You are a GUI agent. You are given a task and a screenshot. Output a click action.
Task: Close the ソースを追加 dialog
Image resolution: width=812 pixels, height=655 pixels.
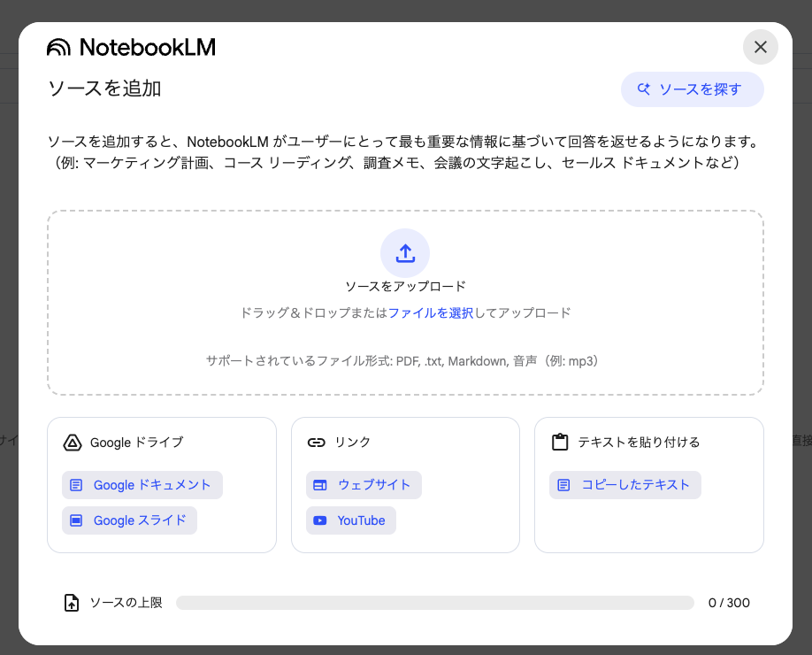point(760,47)
